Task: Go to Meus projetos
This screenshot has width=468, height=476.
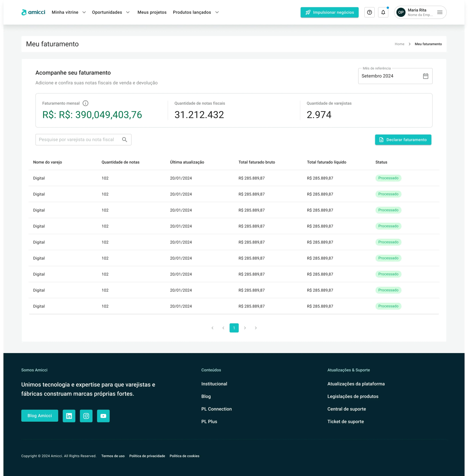Action: click(152, 12)
